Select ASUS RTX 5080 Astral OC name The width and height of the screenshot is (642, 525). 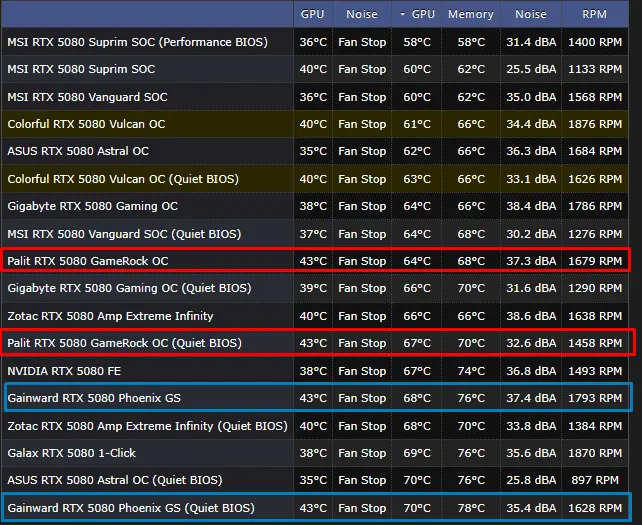tap(78, 151)
